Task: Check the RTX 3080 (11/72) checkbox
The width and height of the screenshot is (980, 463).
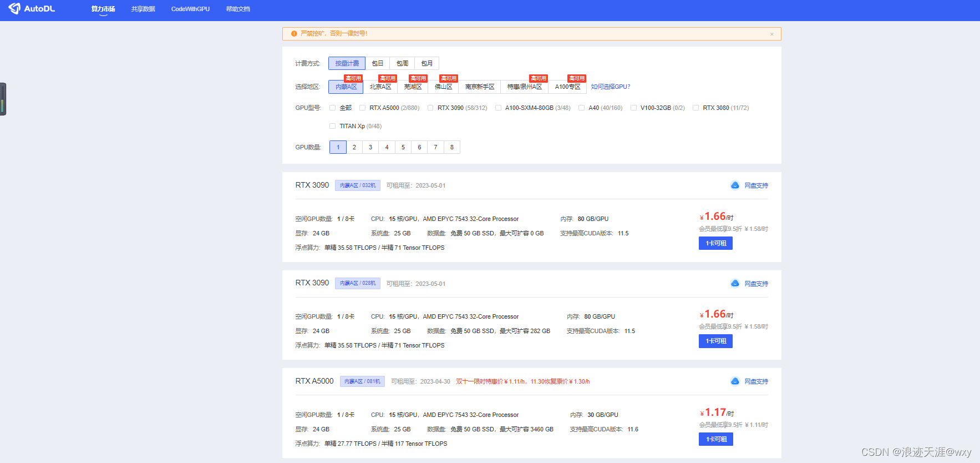Action: [695, 108]
